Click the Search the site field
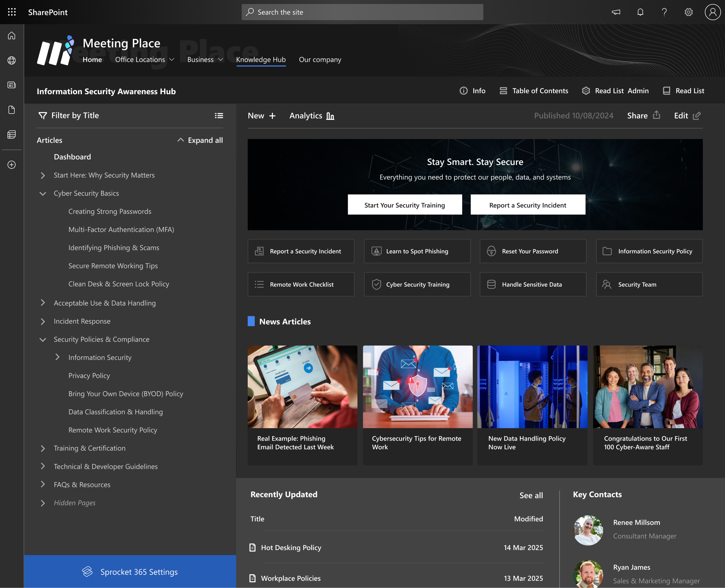This screenshot has width=725, height=588. point(362,12)
